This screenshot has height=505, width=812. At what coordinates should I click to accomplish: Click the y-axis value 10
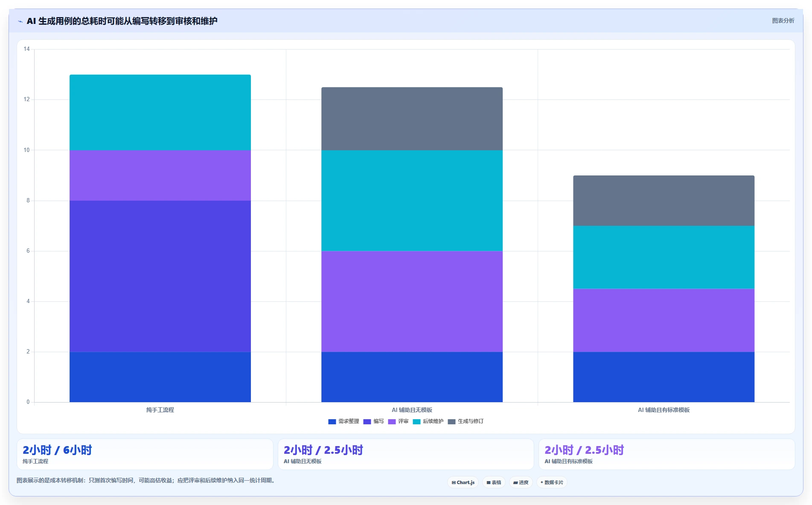(x=27, y=150)
